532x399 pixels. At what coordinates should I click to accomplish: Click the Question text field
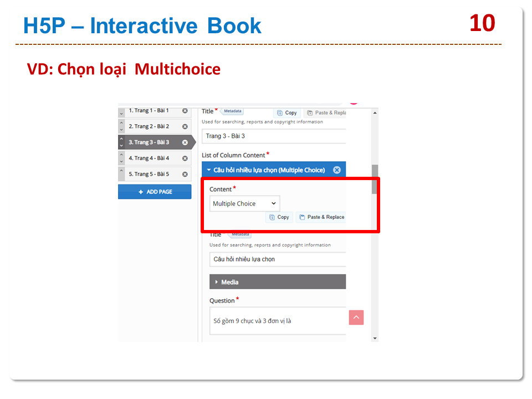click(x=277, y=321)
